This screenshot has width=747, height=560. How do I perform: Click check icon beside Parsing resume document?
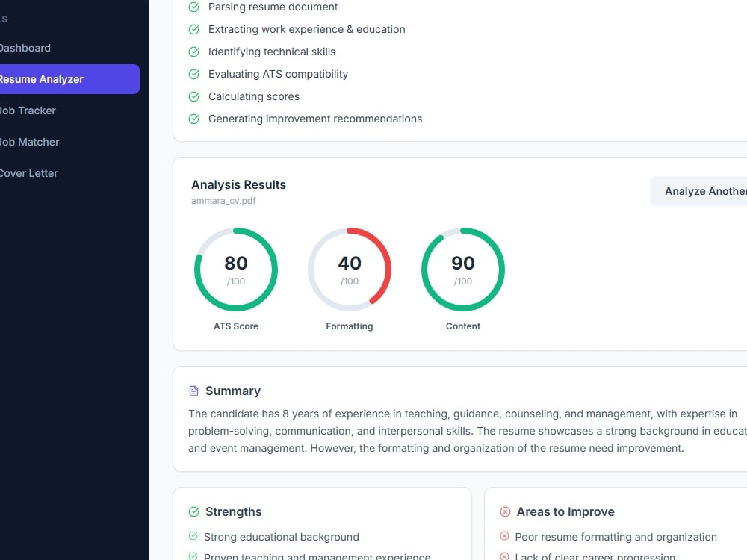coord(194,7)
